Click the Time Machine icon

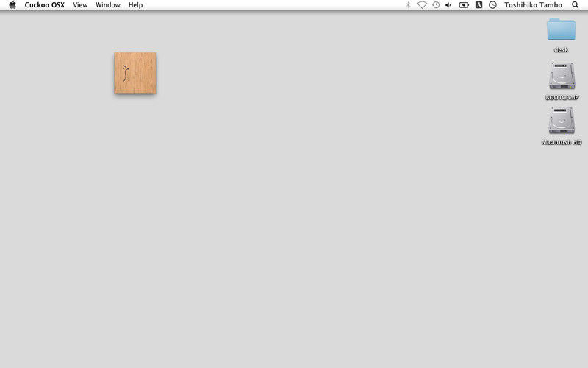tap(435, 5)
